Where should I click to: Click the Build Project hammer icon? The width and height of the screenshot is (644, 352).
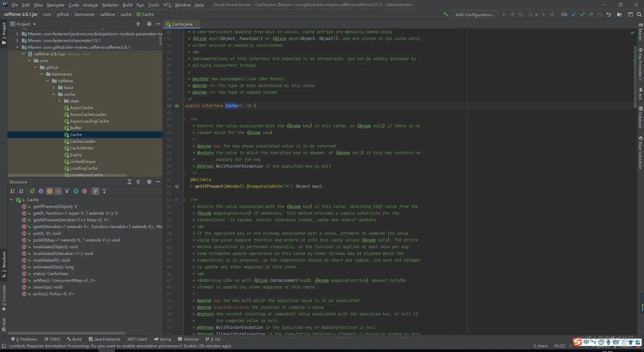click(x=446, y=14)
